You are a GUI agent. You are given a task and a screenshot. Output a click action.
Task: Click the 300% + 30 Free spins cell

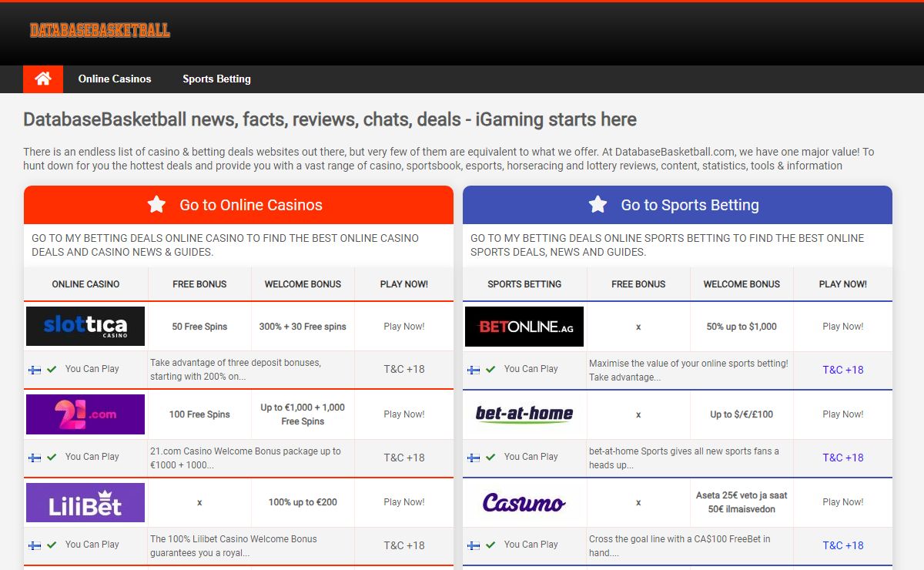pyautogui.click(x=303, y=327)
